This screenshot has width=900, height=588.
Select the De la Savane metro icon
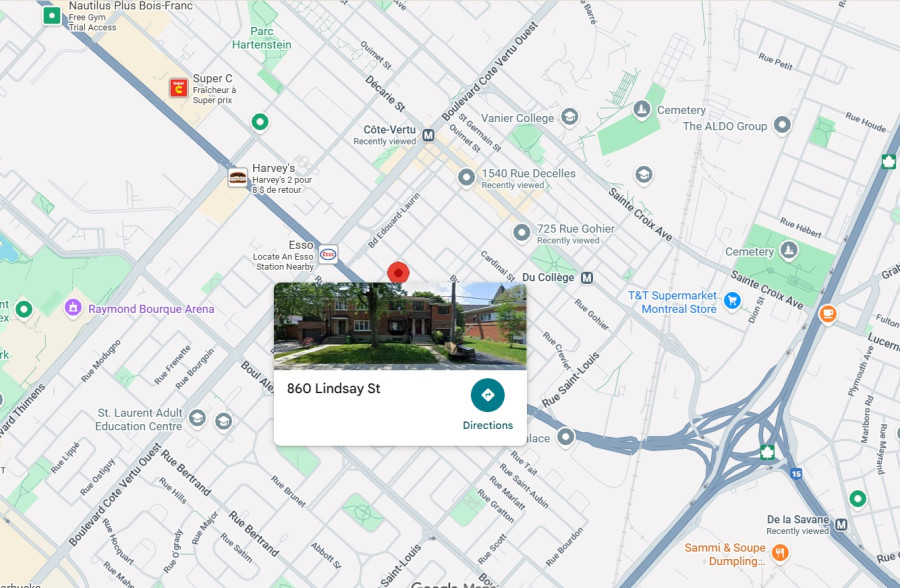click(x=841, y=524)
